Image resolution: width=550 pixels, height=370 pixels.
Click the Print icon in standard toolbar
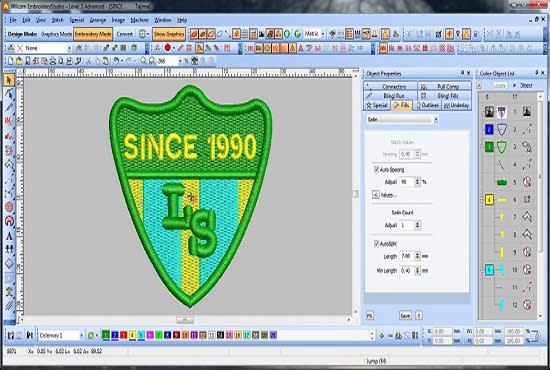click(53, 61)
